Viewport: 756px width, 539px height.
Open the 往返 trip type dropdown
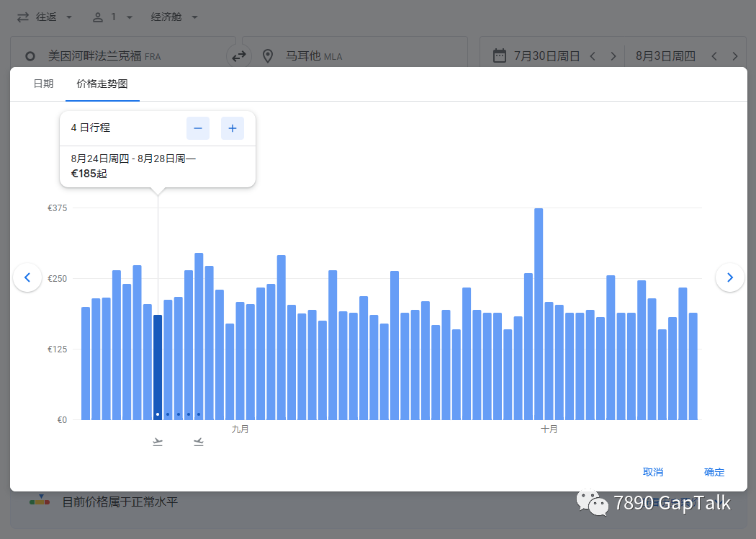click(x=45, y=17)
